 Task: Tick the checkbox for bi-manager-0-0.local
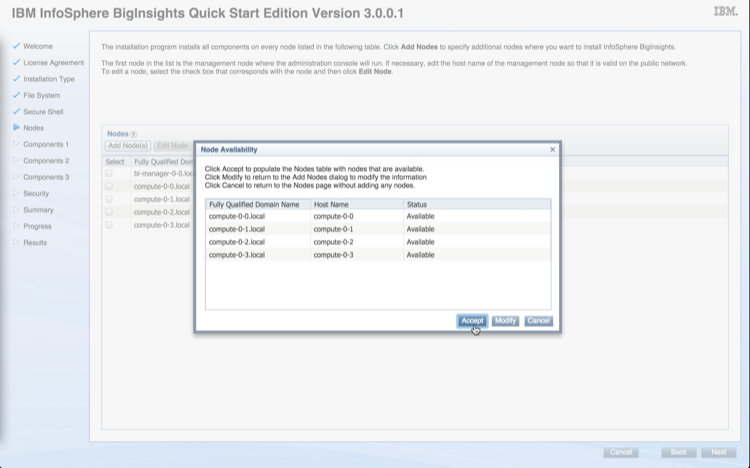coord(109,173)
